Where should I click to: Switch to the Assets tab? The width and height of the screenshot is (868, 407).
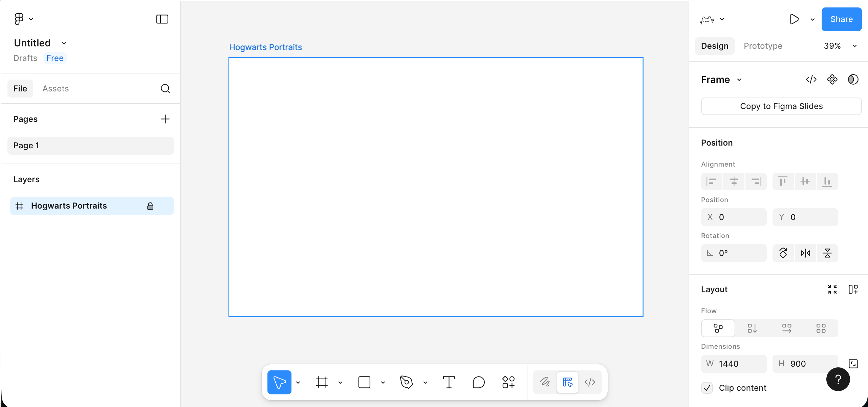pyautogui.click(x=56, y=89)
